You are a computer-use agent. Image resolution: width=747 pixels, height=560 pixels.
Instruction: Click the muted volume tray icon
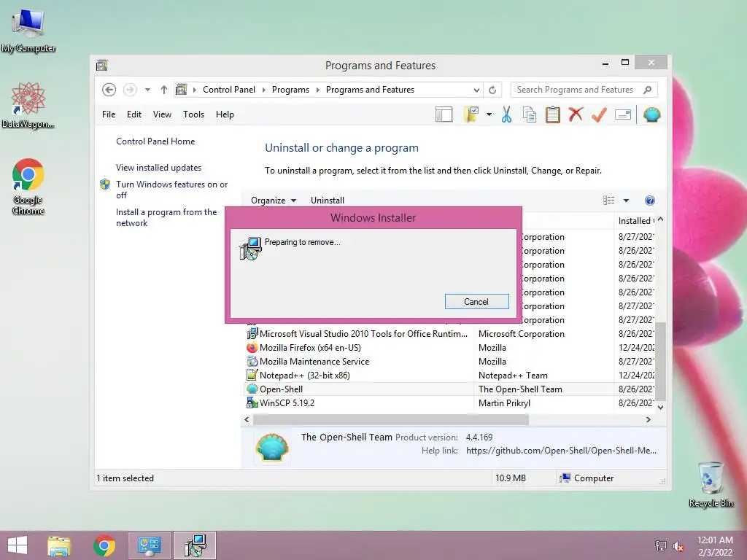coord(679,546)
